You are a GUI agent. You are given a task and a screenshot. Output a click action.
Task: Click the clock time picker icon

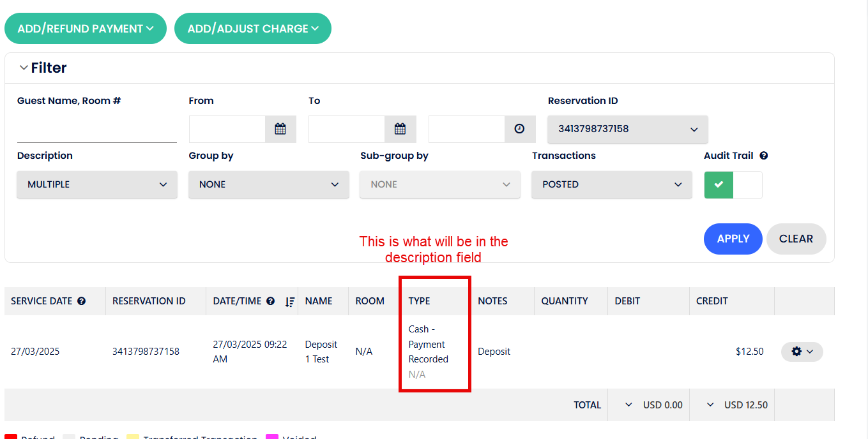coord(520,129)
